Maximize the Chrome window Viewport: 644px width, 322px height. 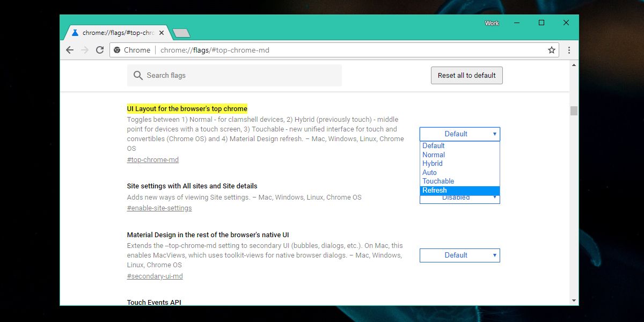pyautogui.click(x=541, y=23)
